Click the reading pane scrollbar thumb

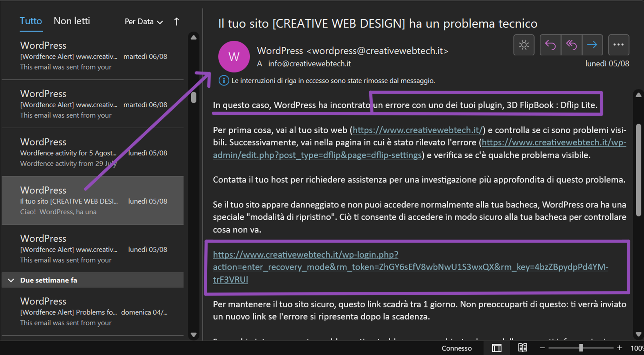point(638,170)
